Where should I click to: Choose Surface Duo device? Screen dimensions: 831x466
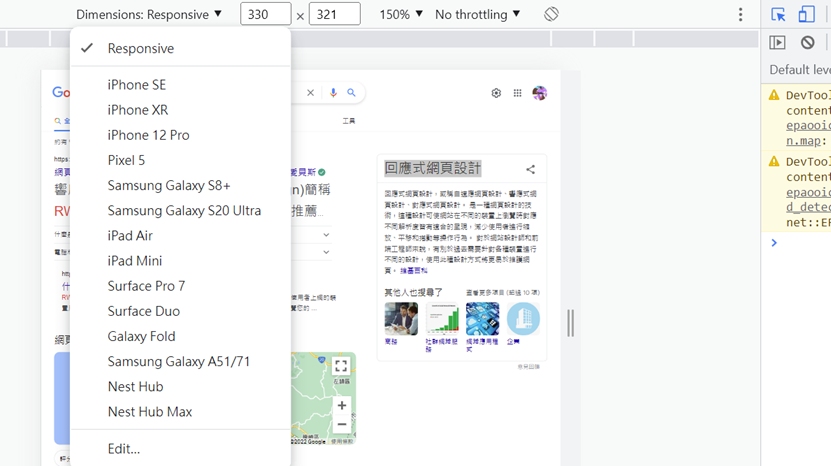pos(180,311)
